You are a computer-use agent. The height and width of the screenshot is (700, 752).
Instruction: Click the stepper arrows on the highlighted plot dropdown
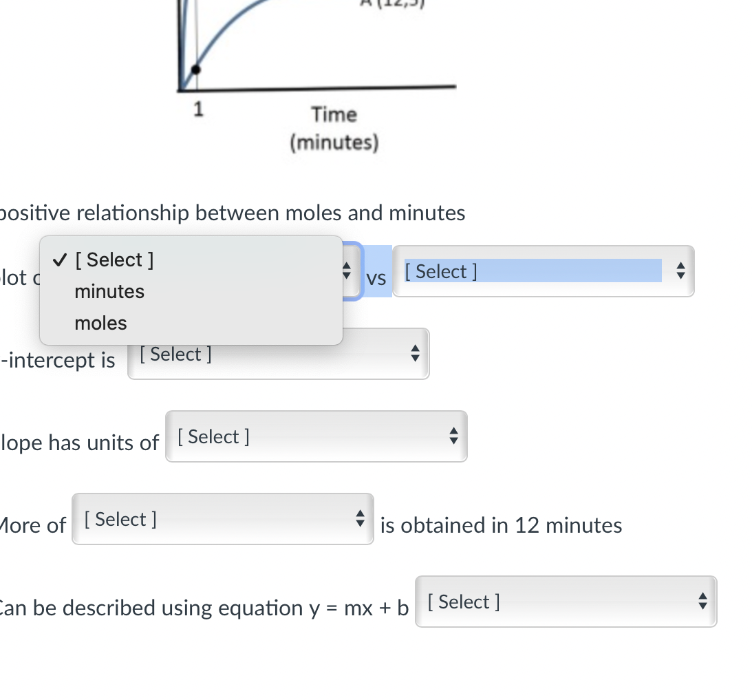coord(348,271)
